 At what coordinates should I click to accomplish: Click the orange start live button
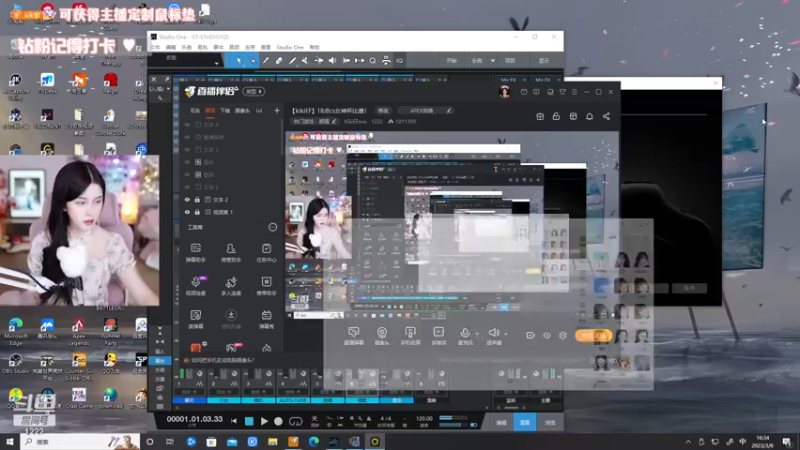[593, 335]
